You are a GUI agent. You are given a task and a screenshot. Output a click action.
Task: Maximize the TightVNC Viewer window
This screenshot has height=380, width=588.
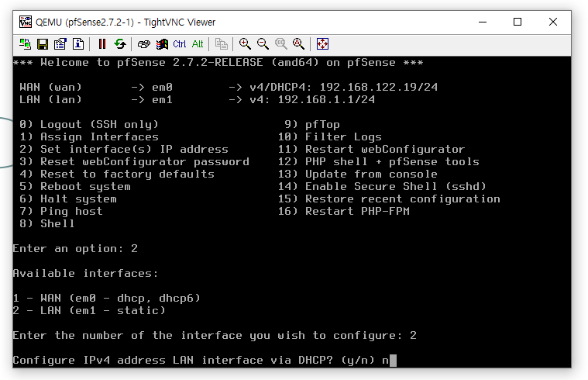point(518,22)
